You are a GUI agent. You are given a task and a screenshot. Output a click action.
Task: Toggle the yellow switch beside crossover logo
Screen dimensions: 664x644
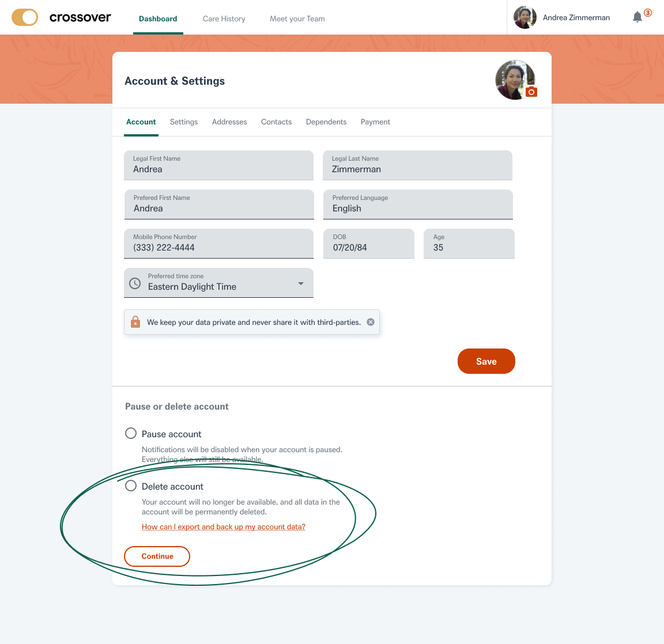tap(25, 17)
